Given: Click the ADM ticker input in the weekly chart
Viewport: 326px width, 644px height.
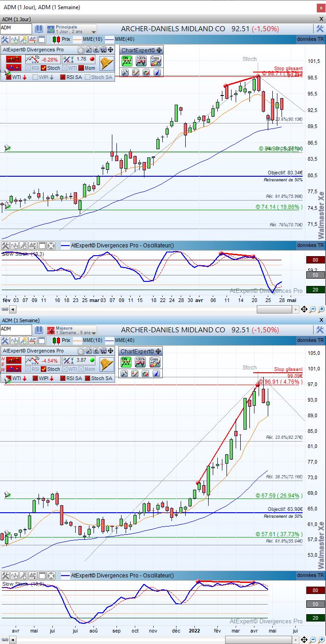Looking at the screenshot, I should [x=16, y=330].
